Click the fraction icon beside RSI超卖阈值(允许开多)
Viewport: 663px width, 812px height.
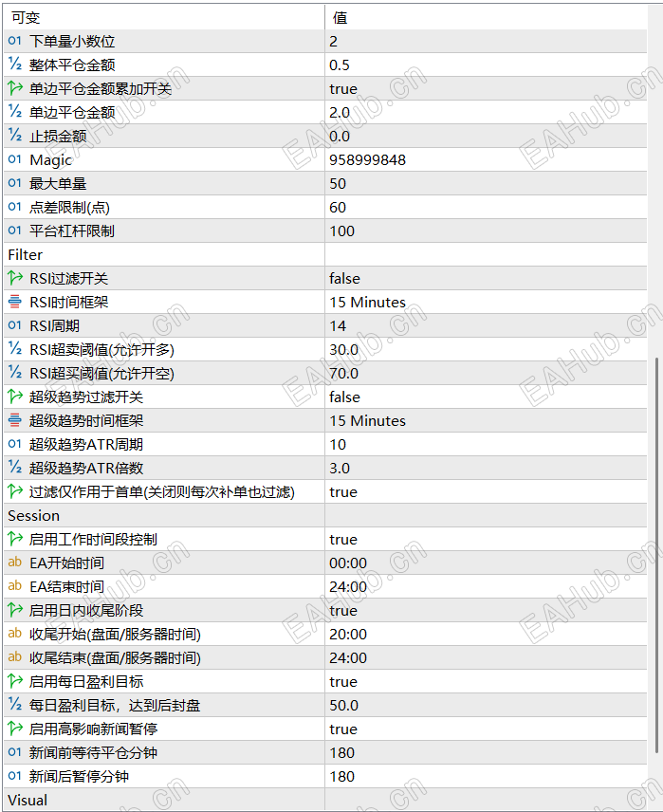click(x=14, y=349)
